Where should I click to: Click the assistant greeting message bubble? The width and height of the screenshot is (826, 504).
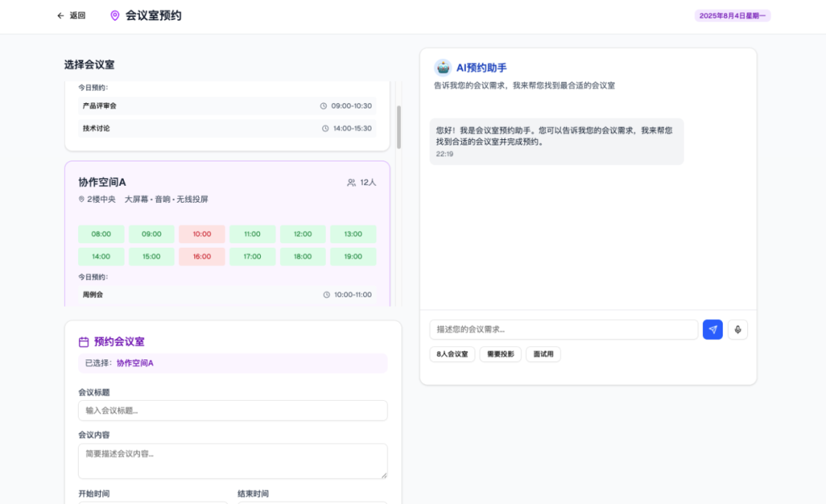pos(557,141)
